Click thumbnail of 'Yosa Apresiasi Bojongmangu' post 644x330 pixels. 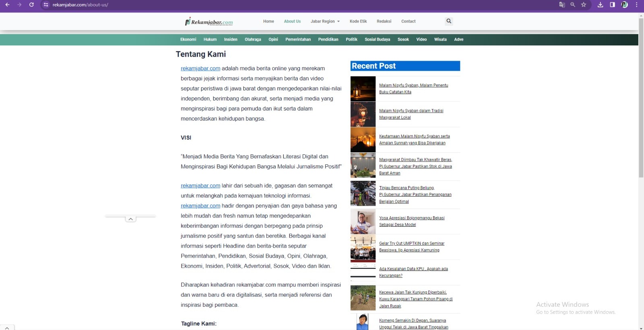[x=363, y=221]
